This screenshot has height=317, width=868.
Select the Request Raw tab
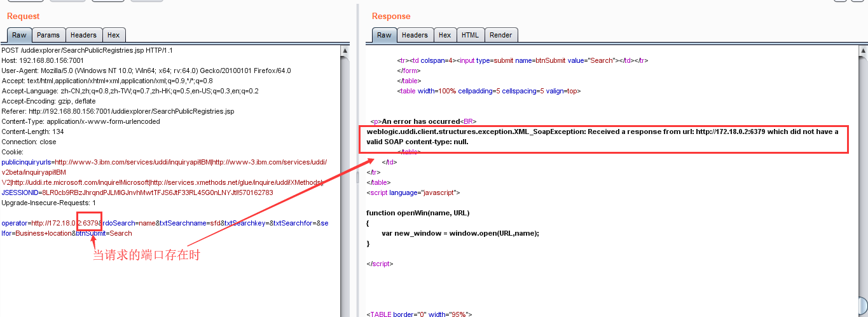[x=19, y=35]
